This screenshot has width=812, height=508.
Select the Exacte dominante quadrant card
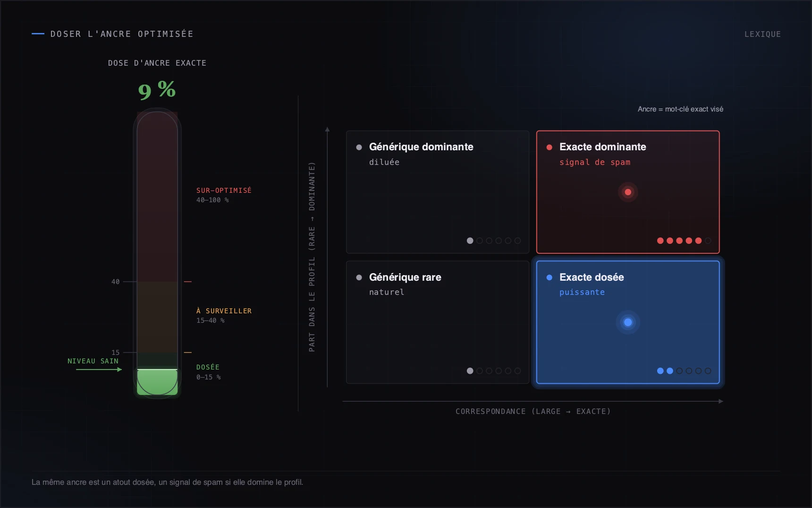[x=628, y=192]
